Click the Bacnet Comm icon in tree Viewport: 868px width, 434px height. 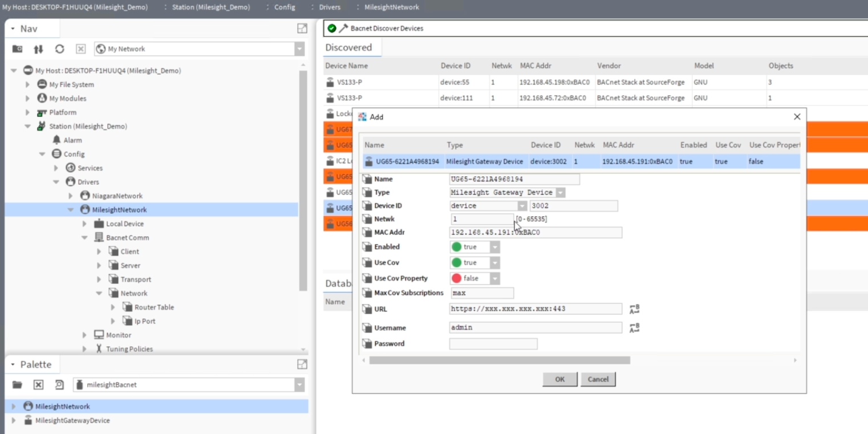tap(99, 237)
